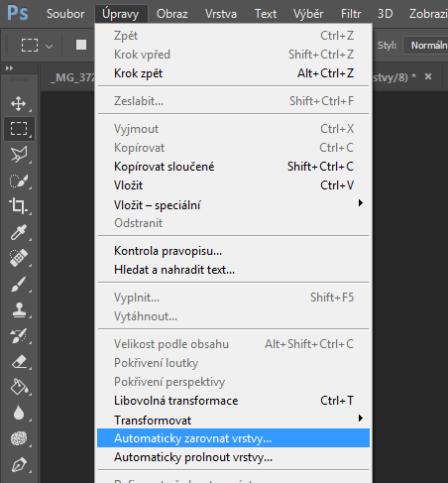The image size is (448, 483).
Task: Choose Automaticky zarovnat vrstvy…
Action: coord(233,438)
